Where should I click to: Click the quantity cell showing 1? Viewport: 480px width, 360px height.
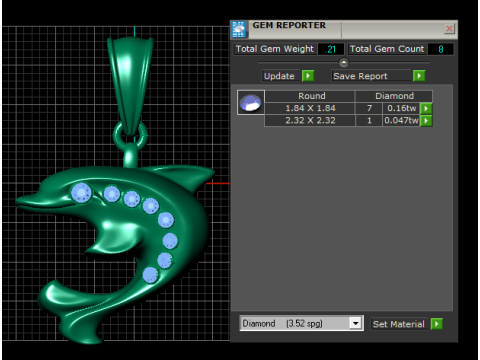click(369, 121)
